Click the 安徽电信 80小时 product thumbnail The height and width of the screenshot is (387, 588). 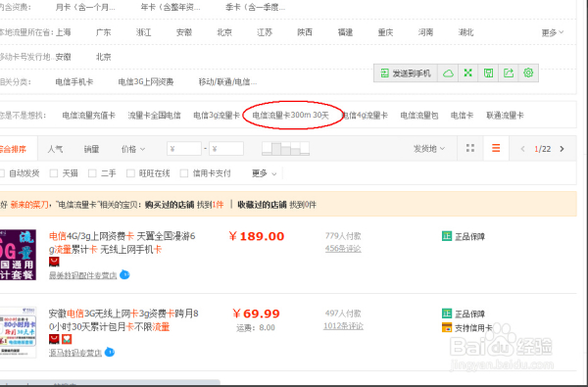click(18, 332)
